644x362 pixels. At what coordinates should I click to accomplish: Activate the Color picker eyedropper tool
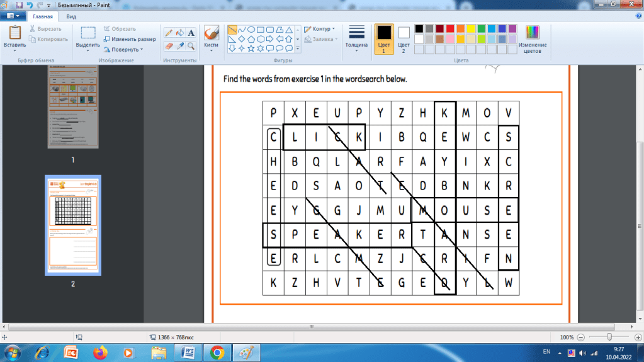pyautogui.click(x=180, y=46)
